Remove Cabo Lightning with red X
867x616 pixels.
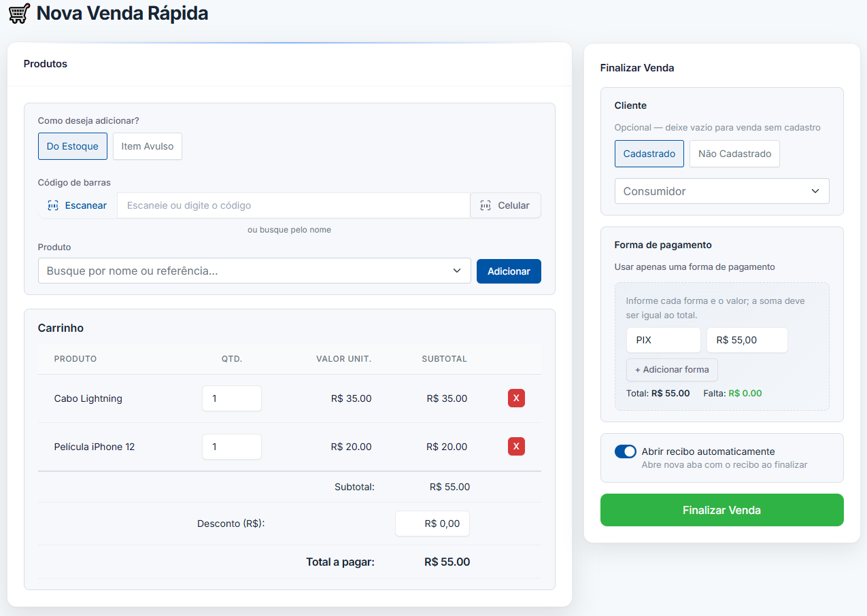coord(516,398)
